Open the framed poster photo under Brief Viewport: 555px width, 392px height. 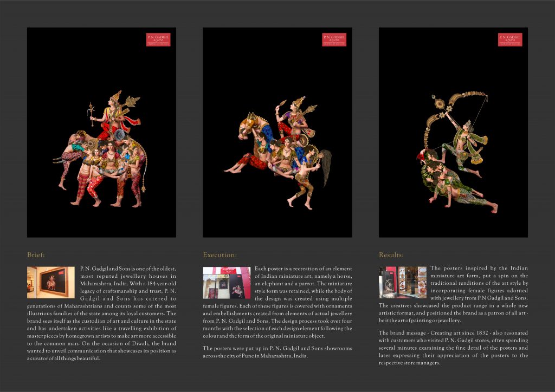coord(50,283)
